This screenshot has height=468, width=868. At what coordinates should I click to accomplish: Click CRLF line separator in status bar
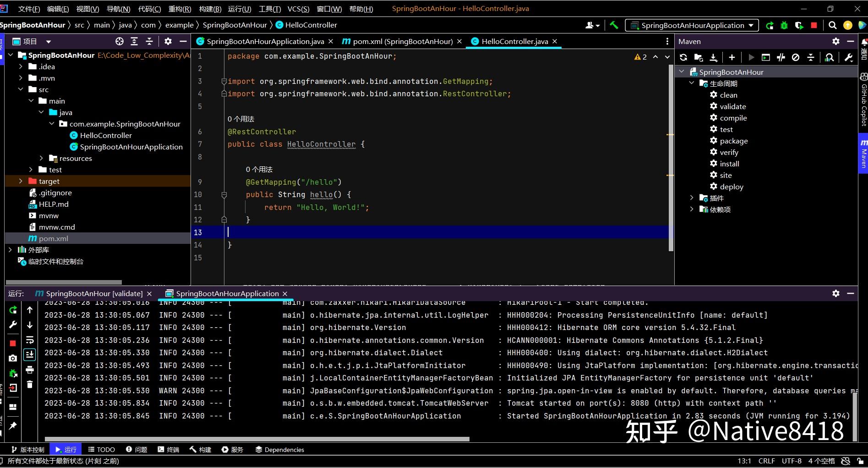click(767, 461)
